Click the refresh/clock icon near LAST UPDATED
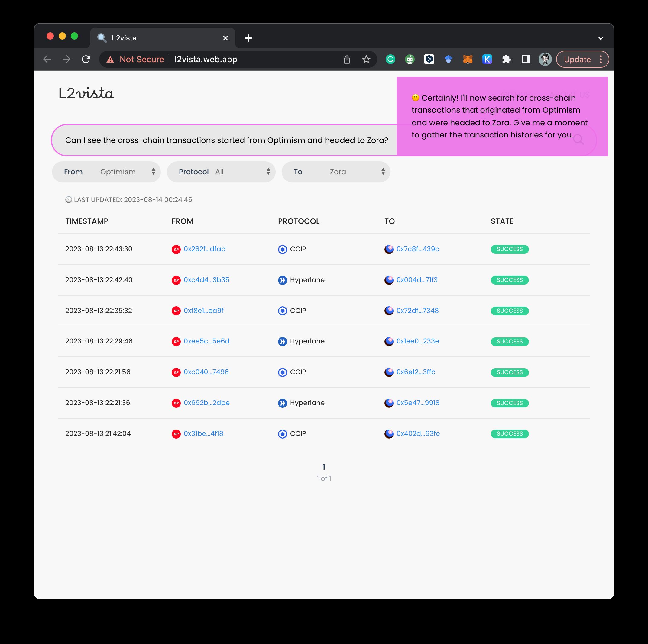The height and width of the screenshot is (644, 648). pyautogui.click(x=66, y=199)
